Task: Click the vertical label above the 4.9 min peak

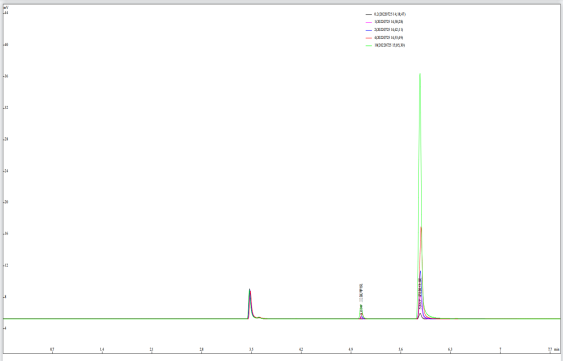Action: click(361, 293)
